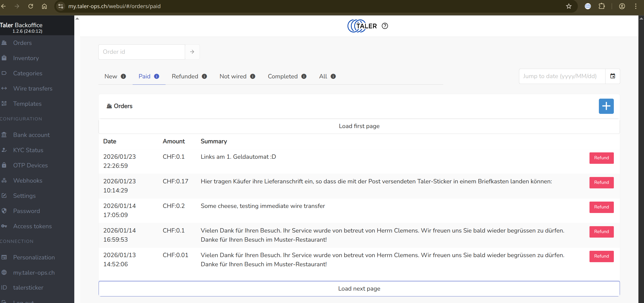The height and width of the screenshot is (303, 644).
Task: Click the info icon beside Not wired
Action: (x=253, y=76)
